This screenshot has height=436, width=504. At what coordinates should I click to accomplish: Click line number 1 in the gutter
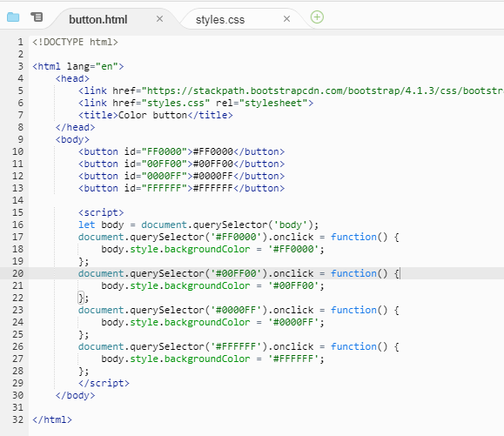pos(21,42)
